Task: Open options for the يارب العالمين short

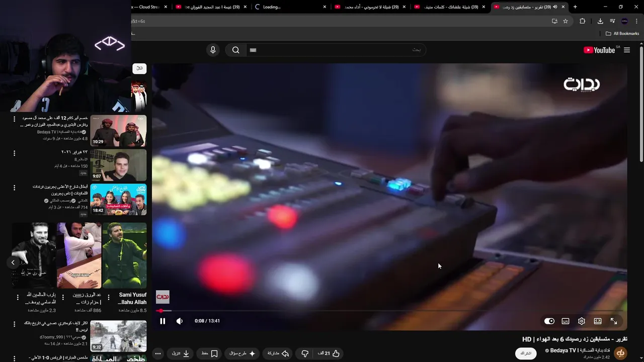Action: point(18,297)
